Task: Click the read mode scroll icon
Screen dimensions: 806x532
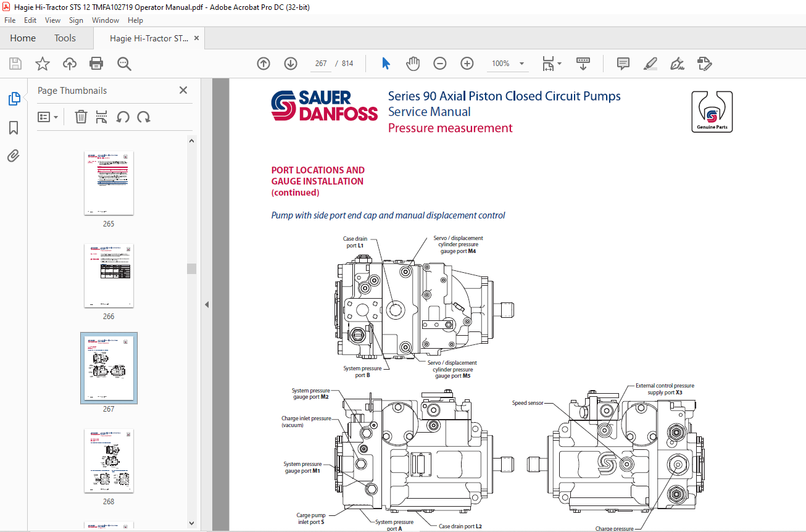Action: [583, 64]
